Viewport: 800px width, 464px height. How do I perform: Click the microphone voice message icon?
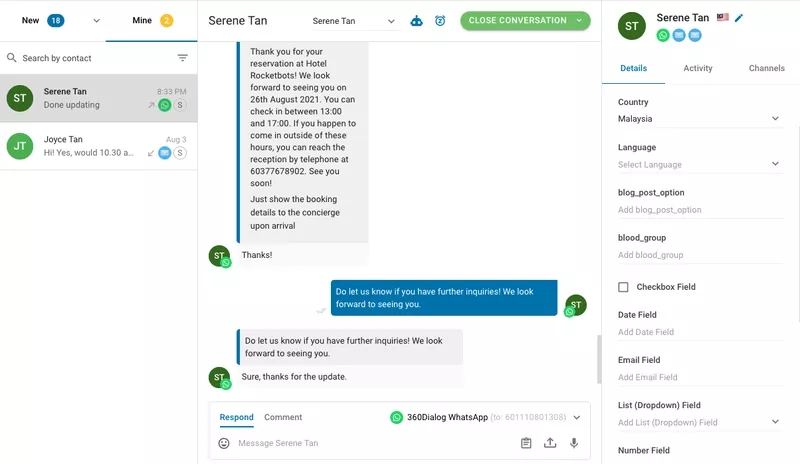[574, 443]
